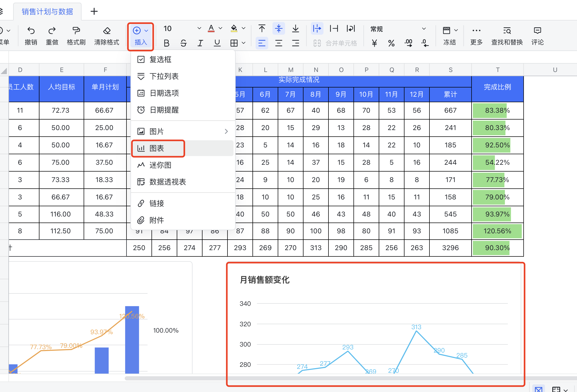Add a new sheet tab with plus
This screenshot has width=577, height=392.
click(x=94, y=11)
